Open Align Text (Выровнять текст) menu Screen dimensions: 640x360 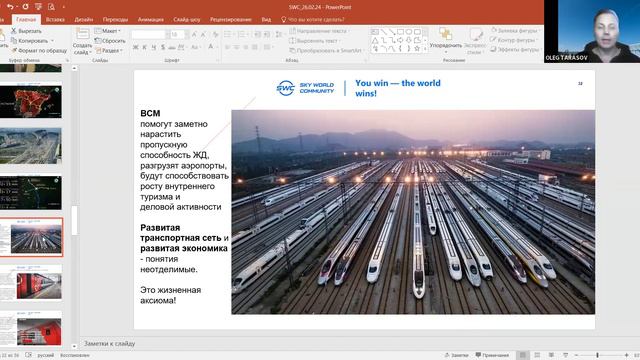click(315, 41)
